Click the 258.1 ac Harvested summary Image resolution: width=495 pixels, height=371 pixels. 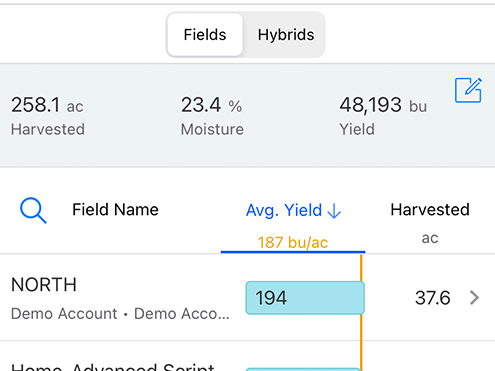(x=47, y=115)
